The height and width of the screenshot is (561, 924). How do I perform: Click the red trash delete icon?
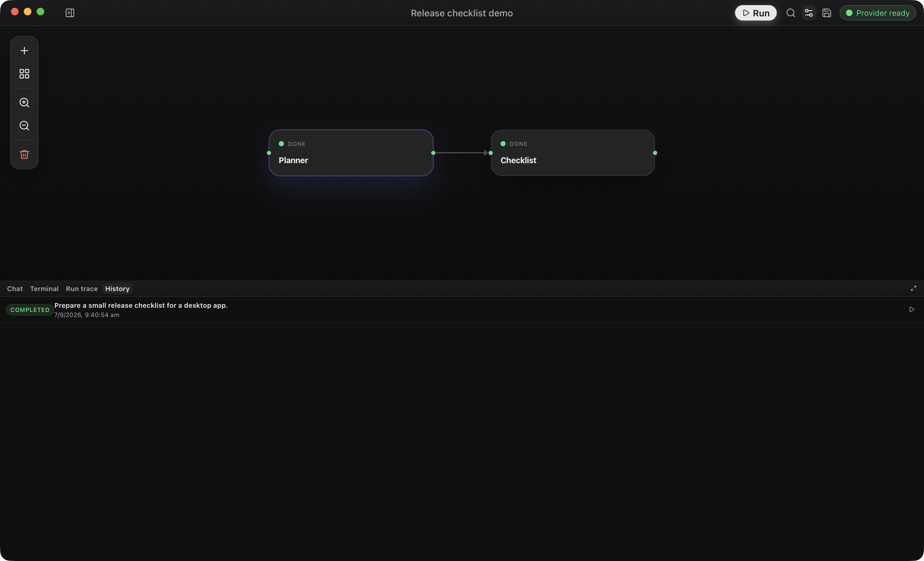[24, 155]
